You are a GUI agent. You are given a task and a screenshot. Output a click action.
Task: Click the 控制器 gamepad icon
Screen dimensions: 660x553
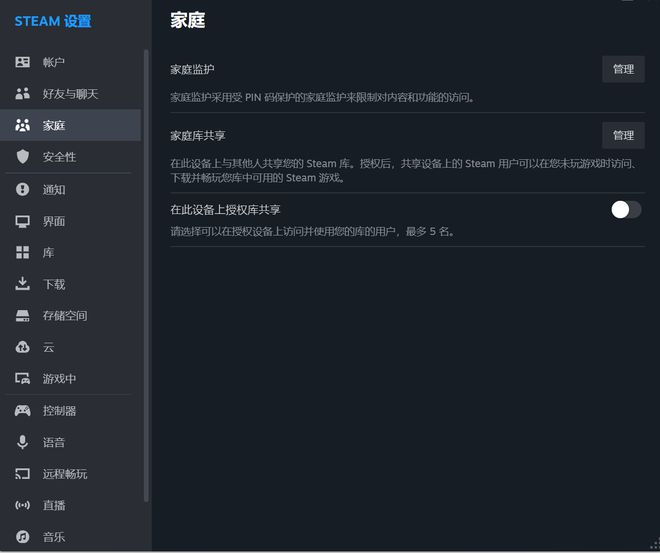coord(22,410)
